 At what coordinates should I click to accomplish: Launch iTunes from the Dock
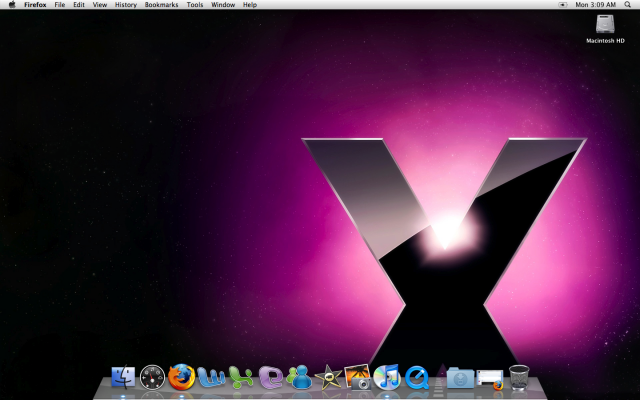pyautogui.click(x=387, y=377)
